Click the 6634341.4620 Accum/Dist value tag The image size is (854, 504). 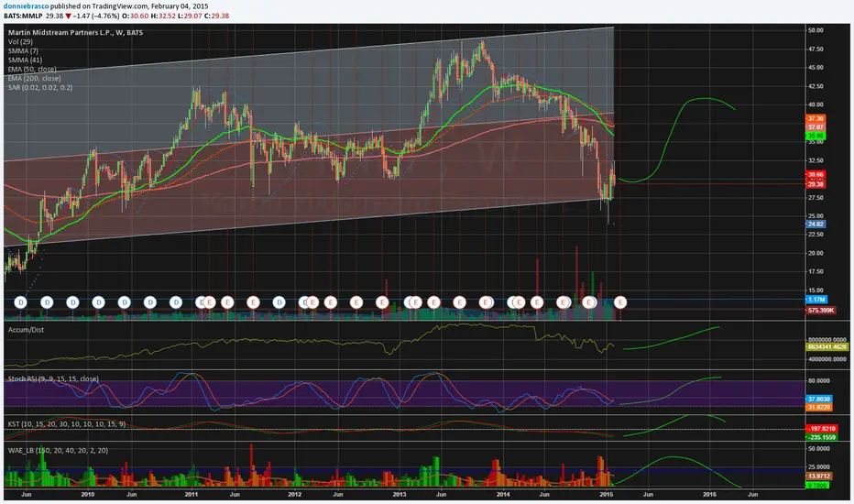click(x=827, y=346)
